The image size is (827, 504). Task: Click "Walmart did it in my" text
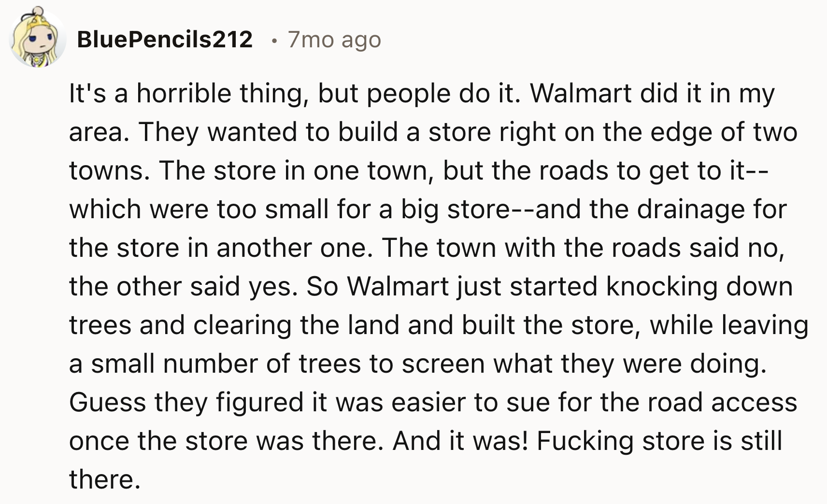(652, 93)
